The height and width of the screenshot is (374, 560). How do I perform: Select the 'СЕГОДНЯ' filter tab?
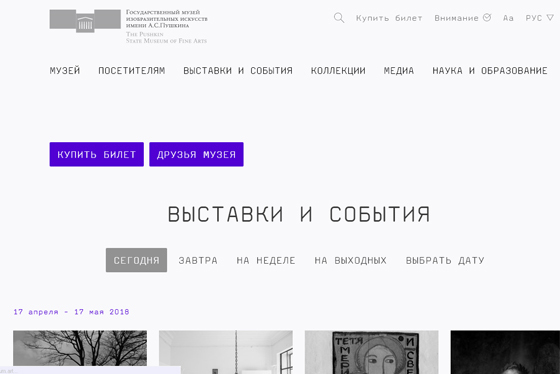[x=136, y=260]
